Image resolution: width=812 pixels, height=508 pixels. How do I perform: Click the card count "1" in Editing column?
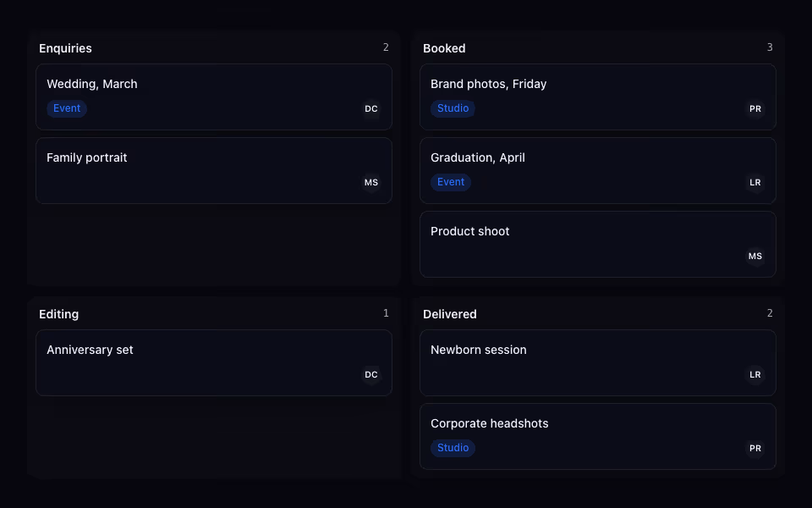coord(386,313)
